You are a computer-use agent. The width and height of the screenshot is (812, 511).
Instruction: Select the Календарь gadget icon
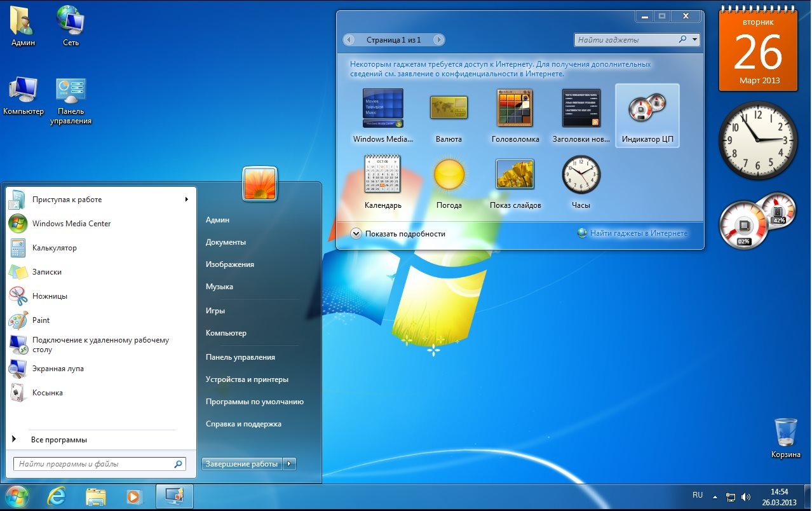click(x=382, y=174)
